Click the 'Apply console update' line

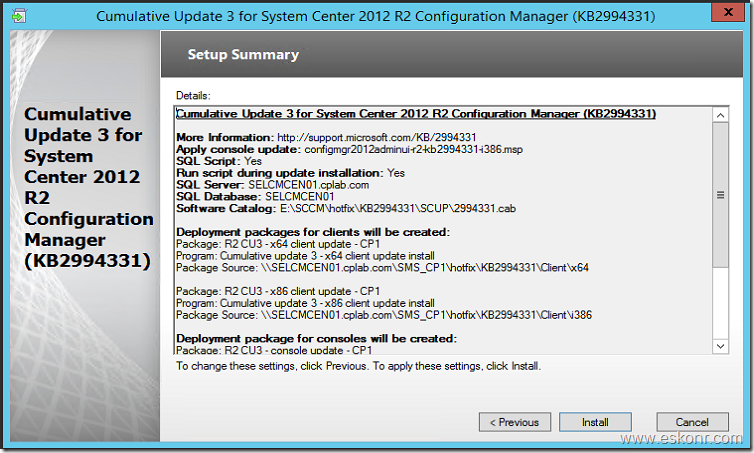pyautogui.click(x=349, y=150)
